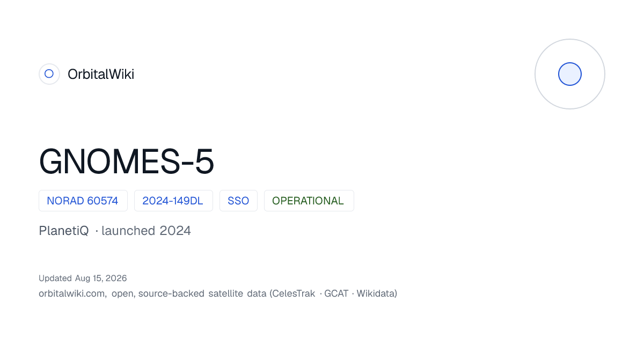
Task: Click the OrbitalWiki circular logo icon
Action: tap(49, 74)
